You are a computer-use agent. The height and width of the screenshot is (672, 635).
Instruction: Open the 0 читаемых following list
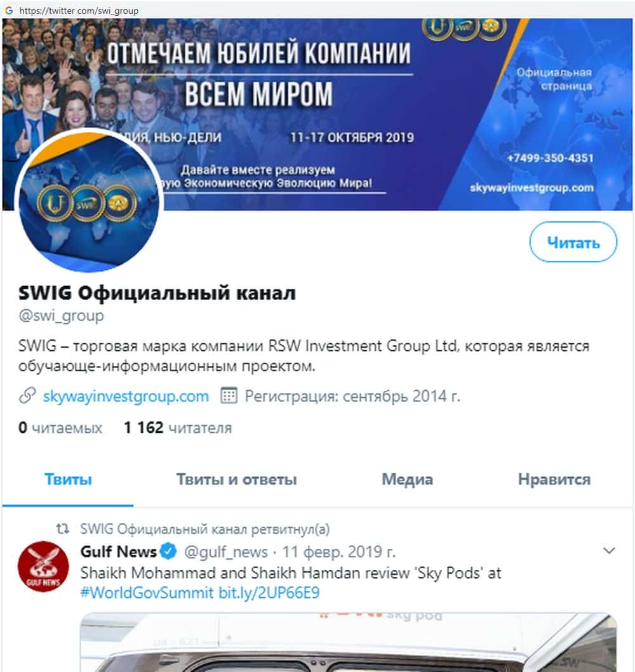[60, 427]
